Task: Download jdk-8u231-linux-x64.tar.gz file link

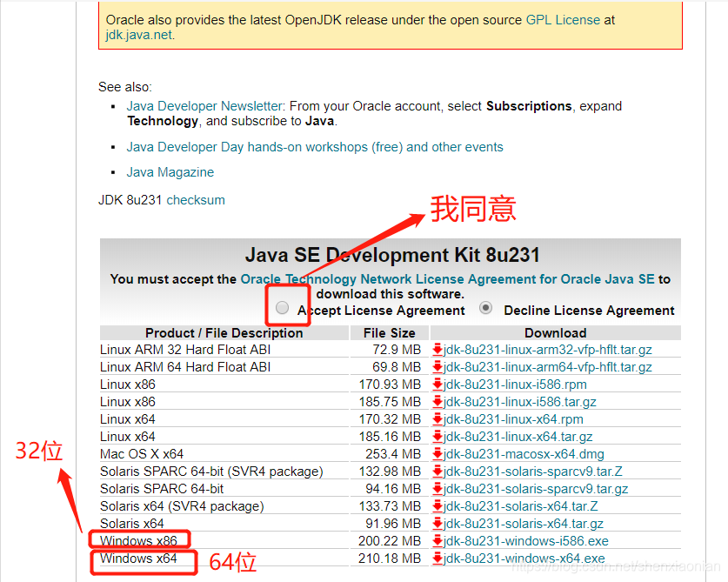Action: tap(518, 437)
